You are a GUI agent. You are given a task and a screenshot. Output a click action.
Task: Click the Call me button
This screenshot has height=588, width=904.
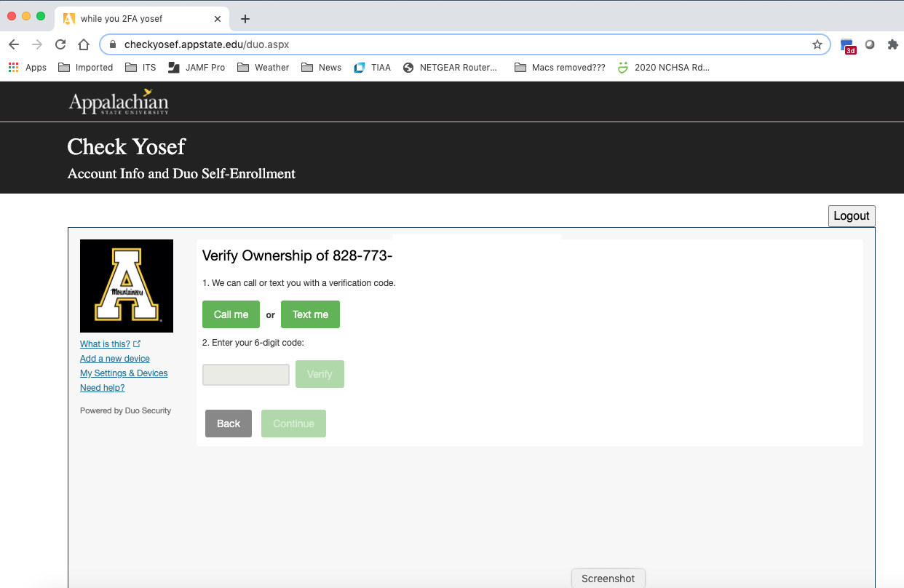click(231, 314)
